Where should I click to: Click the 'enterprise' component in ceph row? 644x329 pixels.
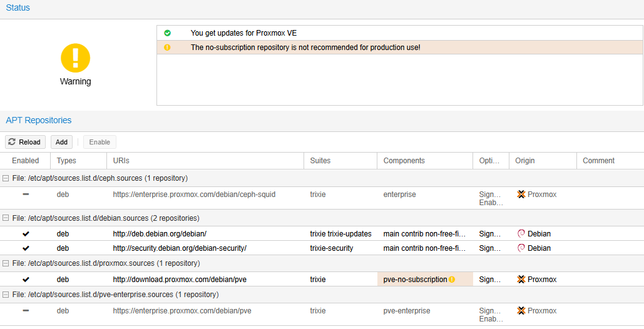(399, 195)
